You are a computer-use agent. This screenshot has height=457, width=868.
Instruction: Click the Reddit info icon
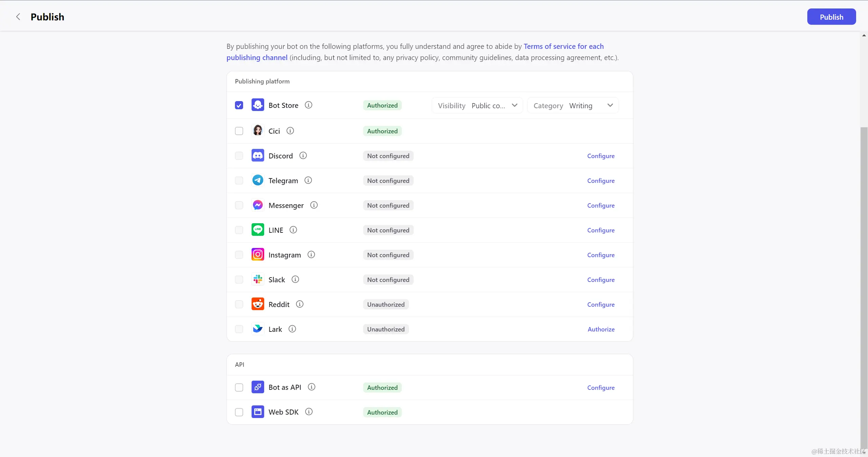point(299,304)
